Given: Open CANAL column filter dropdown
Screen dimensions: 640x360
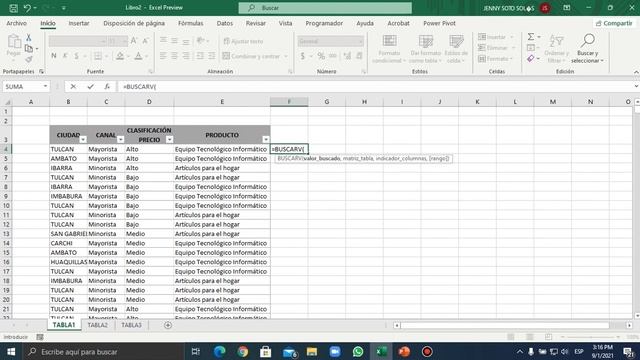Looking at the screenshot, I should pyautogui.click(x=120, y=140).
